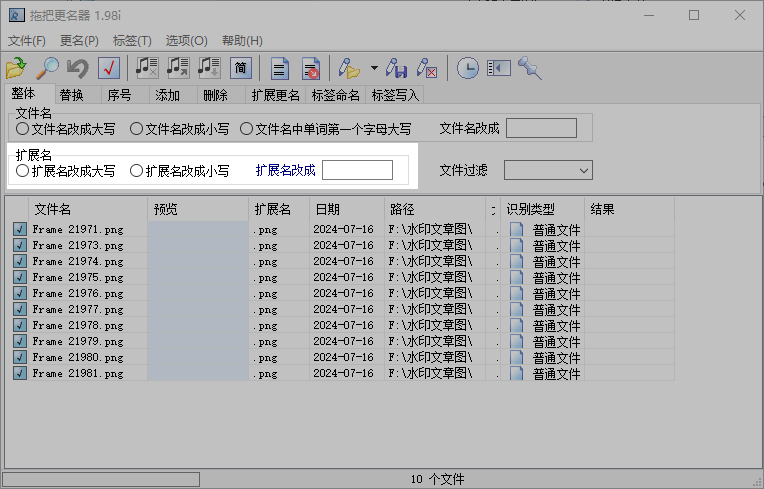Click file type icon in Frame 21981.png row
764x489 pixels.
(516, 374)
